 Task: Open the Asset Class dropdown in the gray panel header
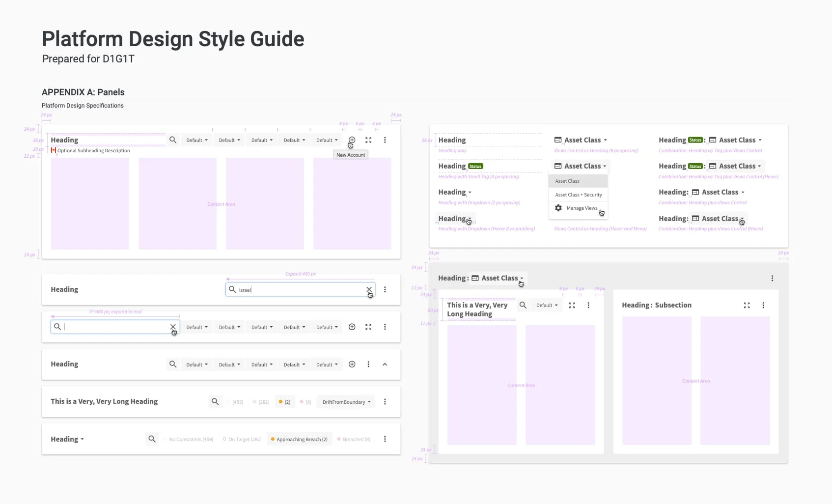point(498,278)
